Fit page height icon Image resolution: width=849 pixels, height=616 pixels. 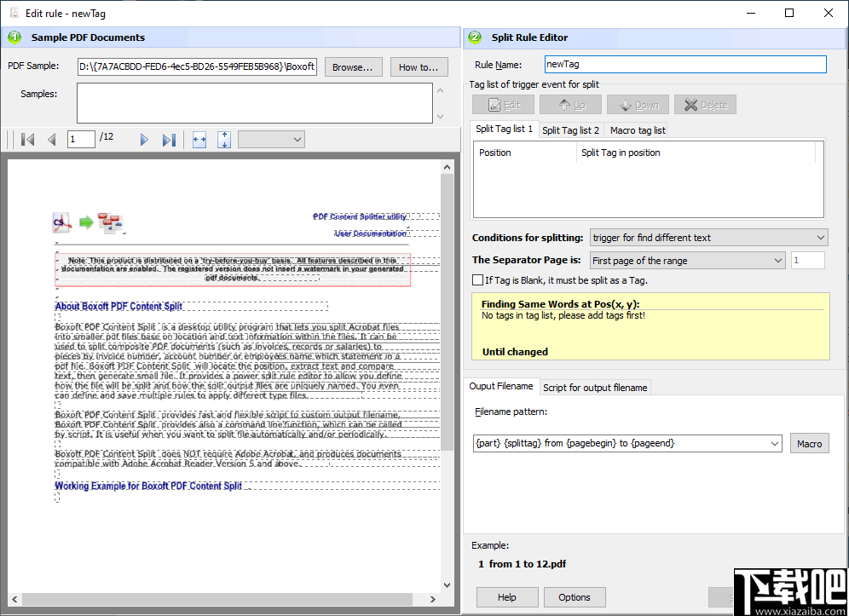[x=224, y=140]
